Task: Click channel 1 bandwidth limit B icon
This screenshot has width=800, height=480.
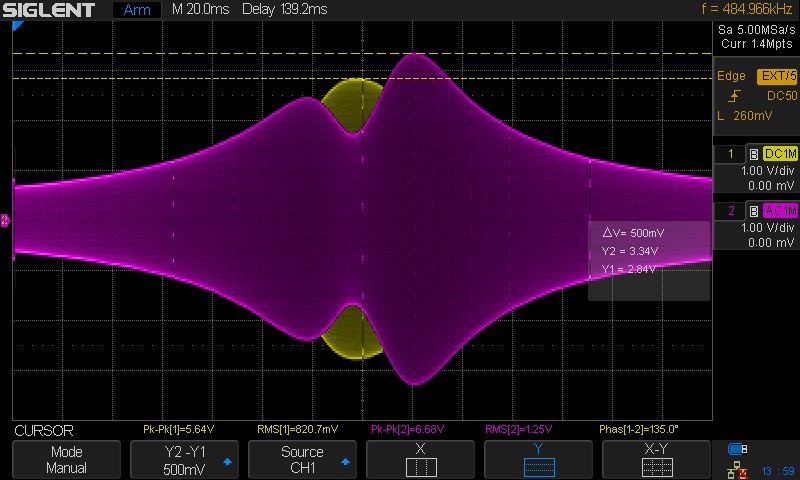Action: pos(754,154)
